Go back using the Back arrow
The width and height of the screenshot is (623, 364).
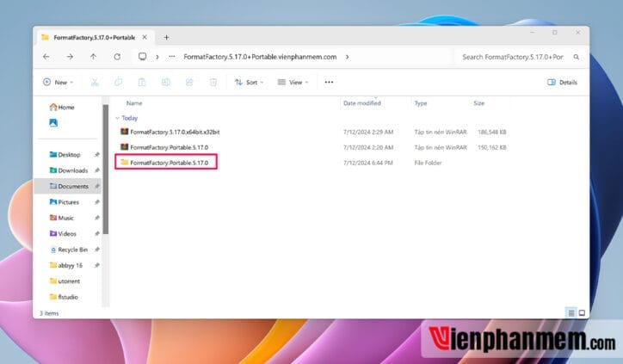tap(46, 57)
